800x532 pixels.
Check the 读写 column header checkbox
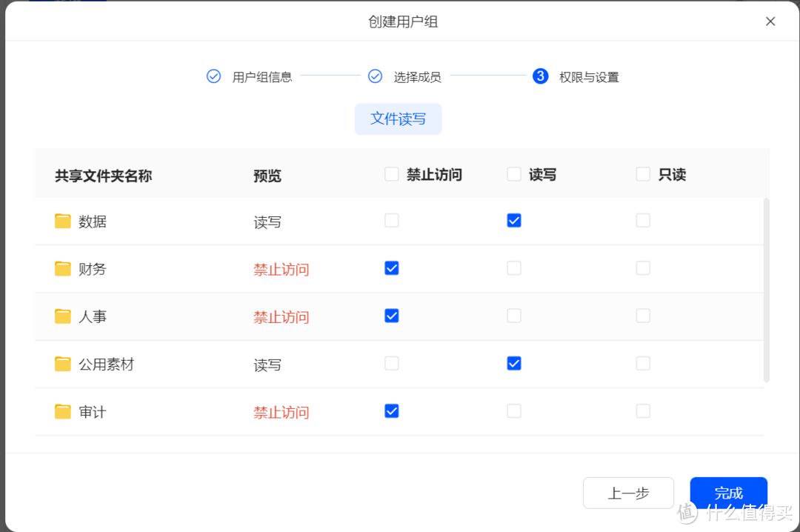tap(513, 173)
